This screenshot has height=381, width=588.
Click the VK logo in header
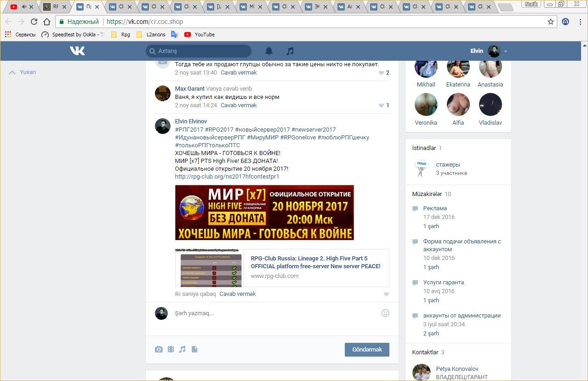coord(77,51)
